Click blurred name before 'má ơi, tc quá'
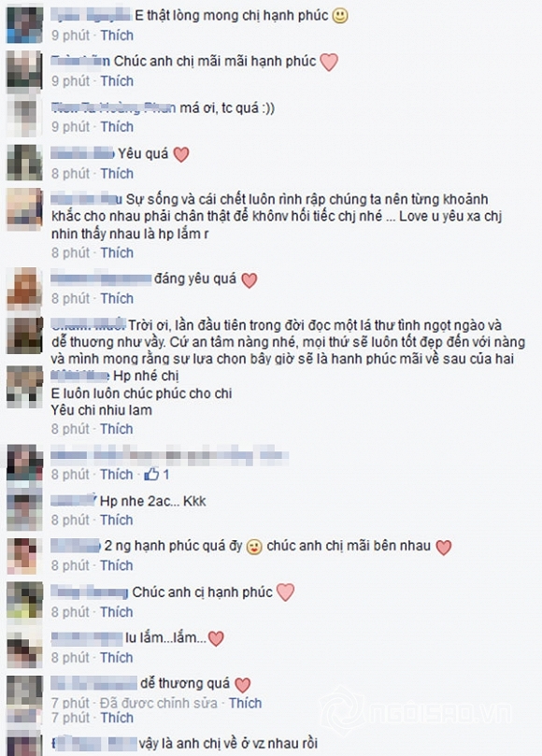 coord(113,108)
